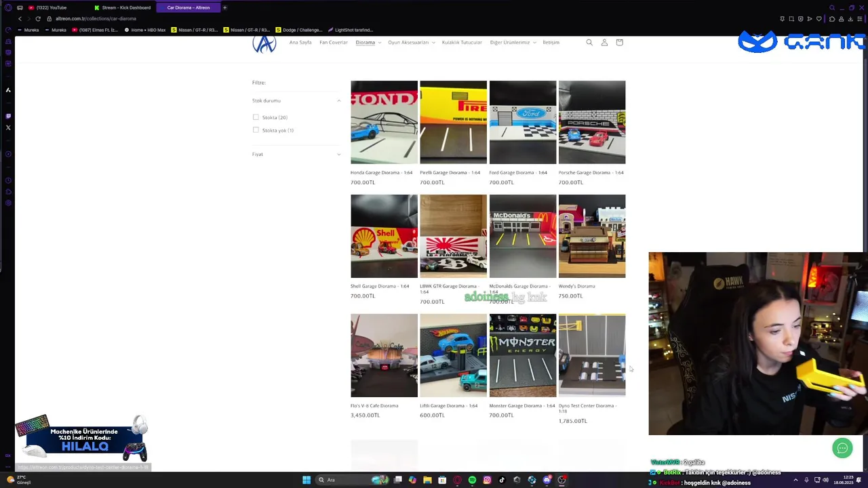Viewport: 868px width, 488px height.
Task: Click the Windows taskbar search box 'Ara'
Action: [x=353, y=480]
